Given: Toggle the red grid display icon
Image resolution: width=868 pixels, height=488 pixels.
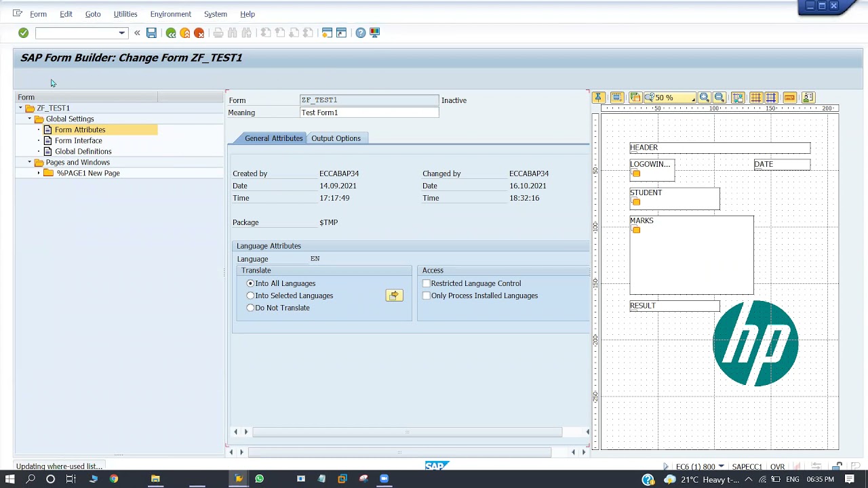Looking at the screenshot, I should pyautogui.click(x=755, y=98).
